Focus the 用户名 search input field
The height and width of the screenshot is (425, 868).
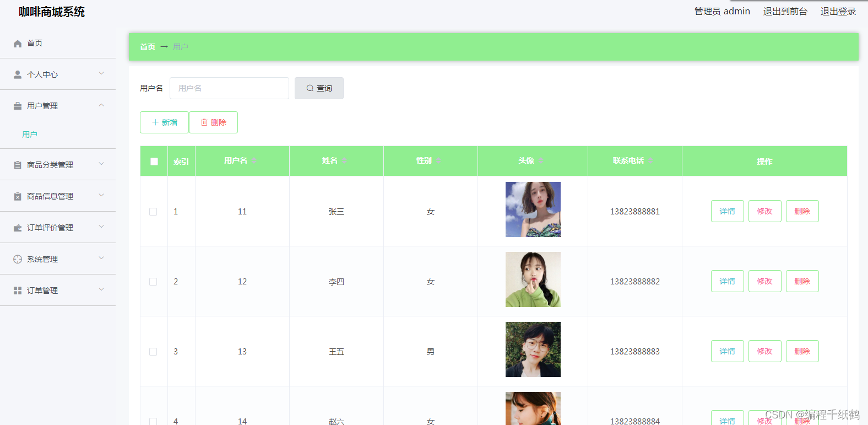tap(229, 88)
